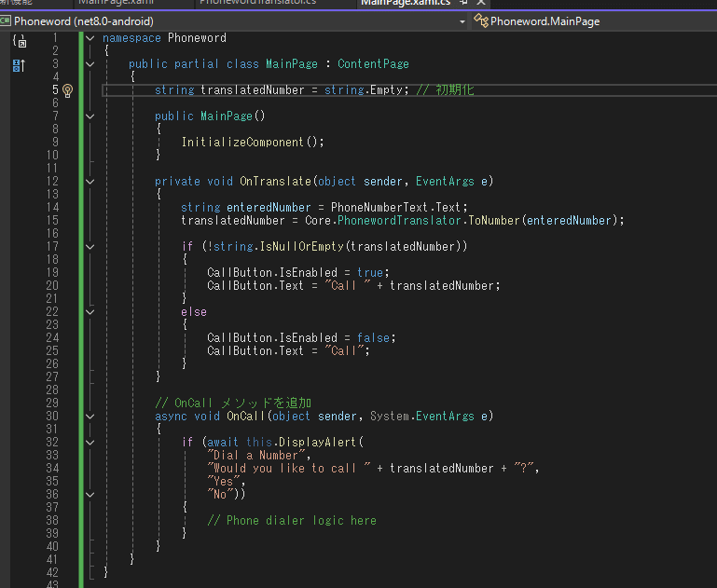Click 'ToNumber' method call on line 15
717x588 pixels.
pyautogui.click(x=494, y=221)
